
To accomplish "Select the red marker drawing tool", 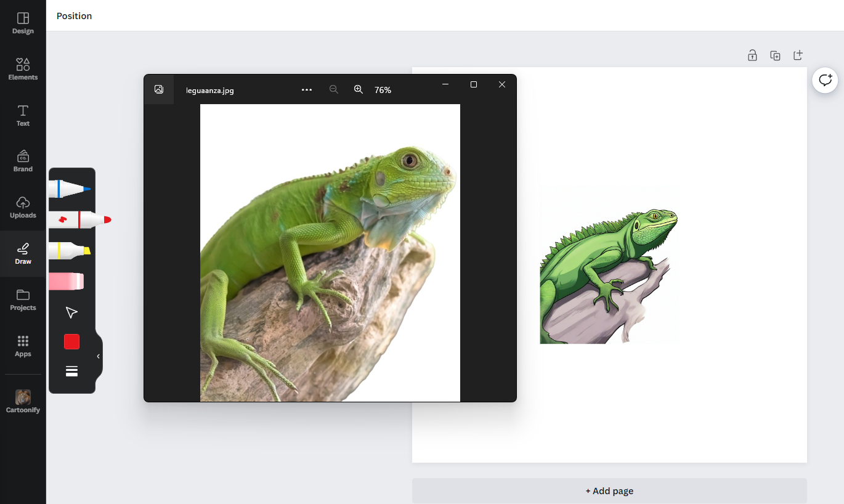I will click(79, 219).
